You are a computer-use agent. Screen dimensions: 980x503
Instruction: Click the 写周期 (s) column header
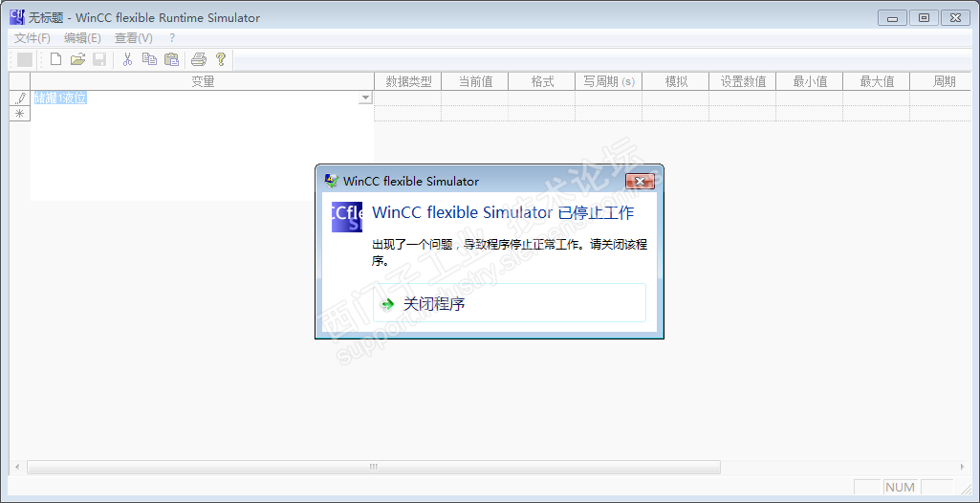pyautogui.click(x=609, y=81)
